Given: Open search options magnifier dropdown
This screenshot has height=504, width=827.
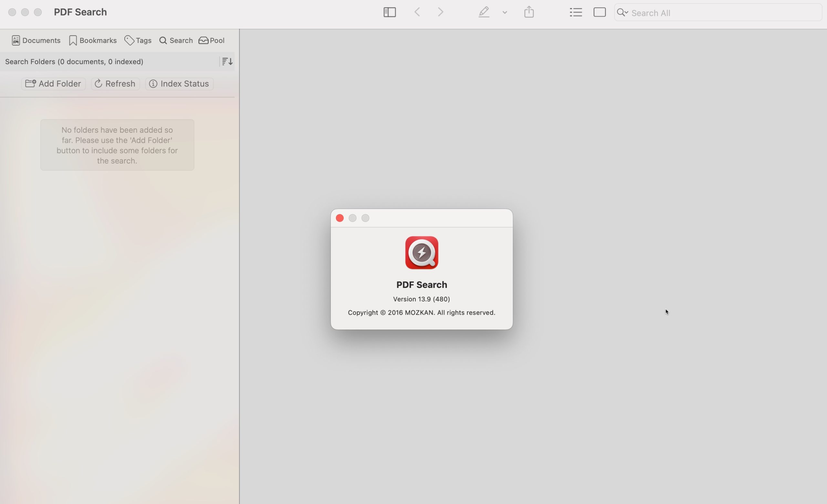Looking at the screenshot, I should tap(622, 13).
